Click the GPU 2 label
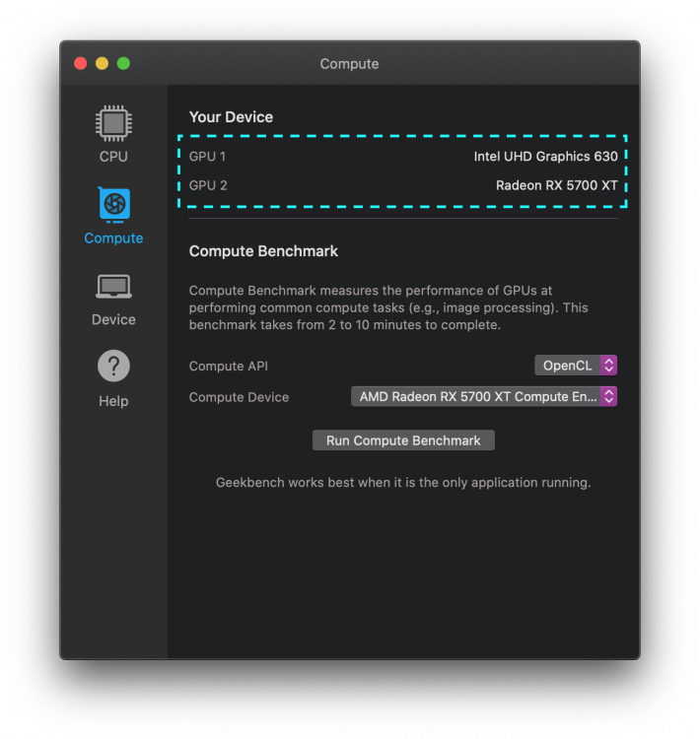 tap(208, 185)
